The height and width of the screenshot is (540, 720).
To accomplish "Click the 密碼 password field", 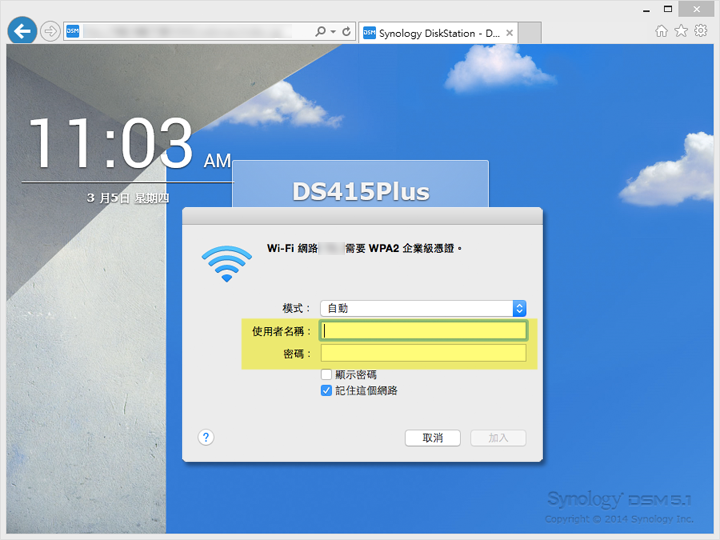I will [x=423, y=353].
